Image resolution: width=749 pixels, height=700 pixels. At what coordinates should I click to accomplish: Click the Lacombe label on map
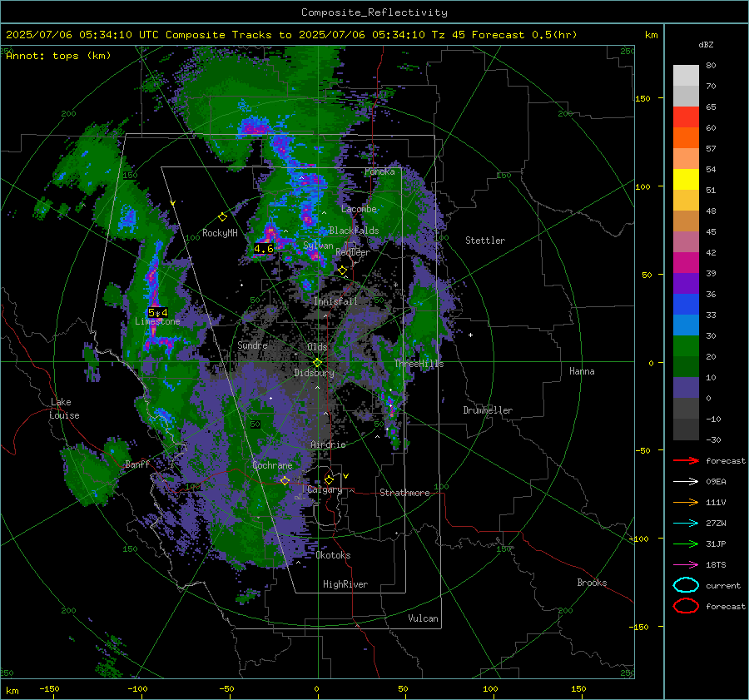[x=359, y=209]
